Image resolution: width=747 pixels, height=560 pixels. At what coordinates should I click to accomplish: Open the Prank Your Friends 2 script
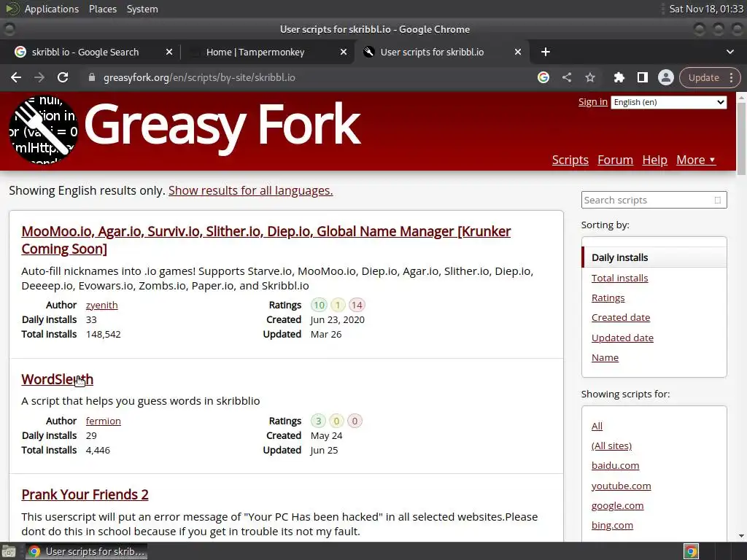85,495
